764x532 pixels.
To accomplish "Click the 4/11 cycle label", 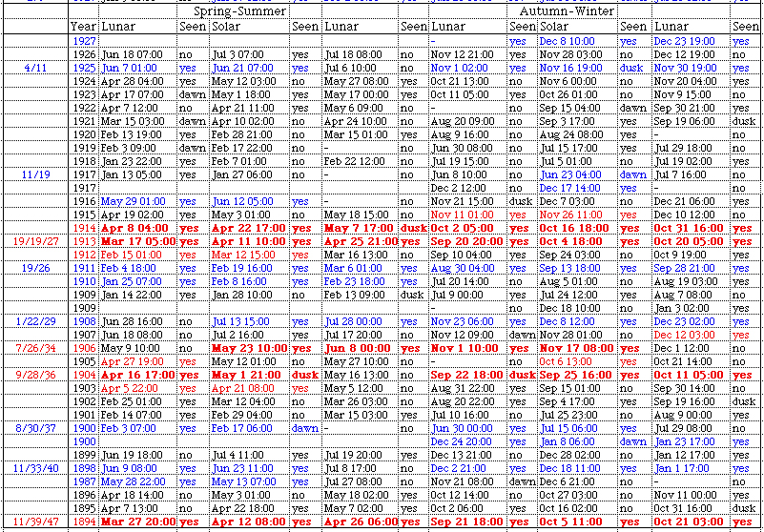I will tap(34, 69).
